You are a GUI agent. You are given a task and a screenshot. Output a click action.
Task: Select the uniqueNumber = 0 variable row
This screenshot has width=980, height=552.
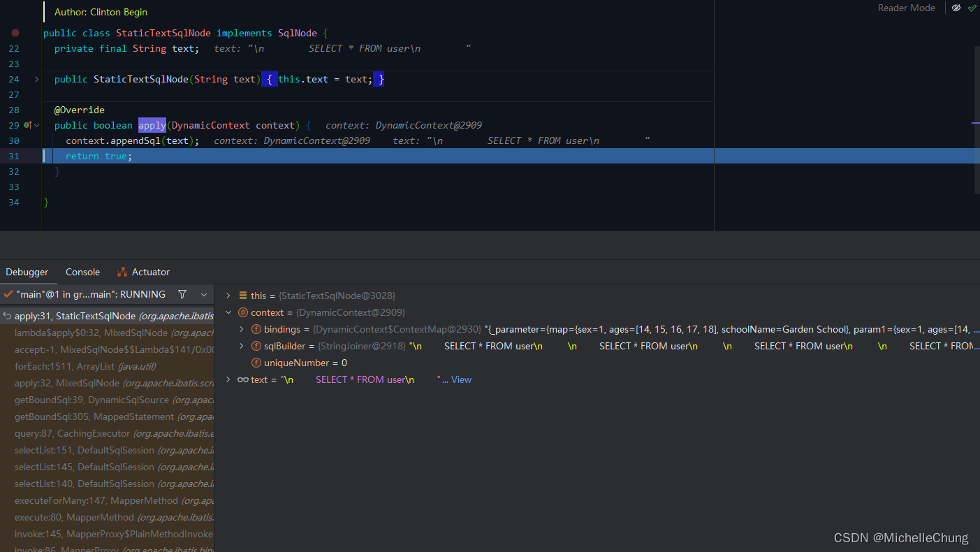(597, 363)
